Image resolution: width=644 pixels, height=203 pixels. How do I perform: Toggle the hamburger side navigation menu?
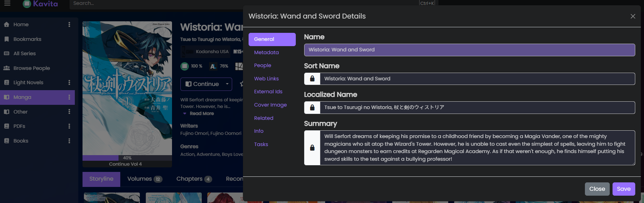(7, 3)
